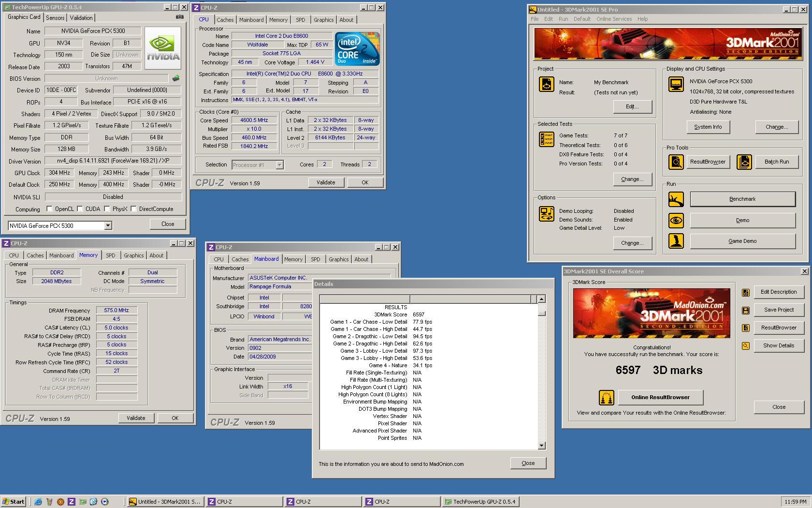The width and height of the screenshot is (812, 508).
Task: Switch to the Validation tab in GPU-Z
Action: [81, 18]
